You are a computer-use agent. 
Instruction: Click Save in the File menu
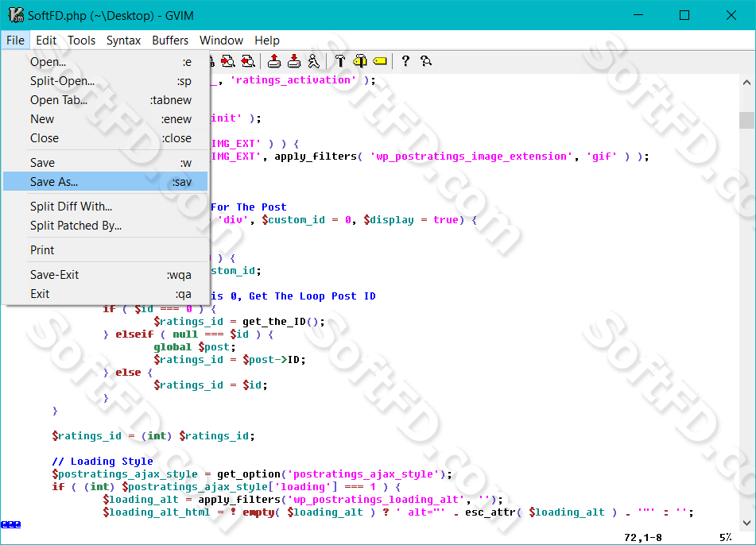click(106, 163)
